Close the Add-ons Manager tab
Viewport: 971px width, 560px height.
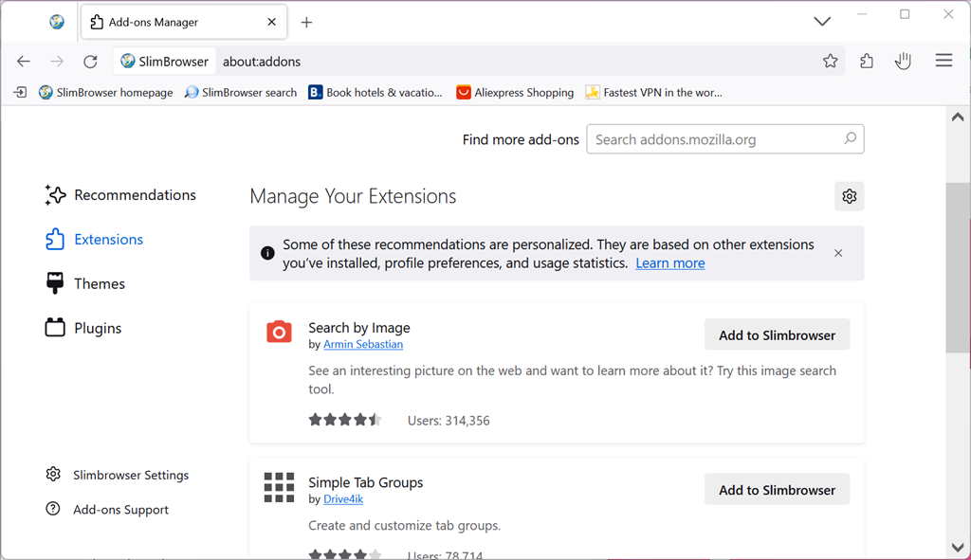point(272,22)
